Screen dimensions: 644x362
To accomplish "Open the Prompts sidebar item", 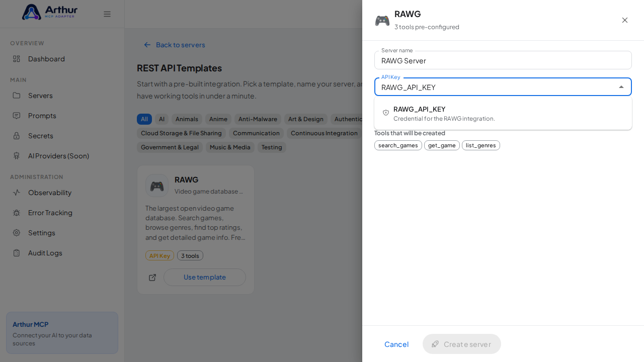I will tap(62, 116).
